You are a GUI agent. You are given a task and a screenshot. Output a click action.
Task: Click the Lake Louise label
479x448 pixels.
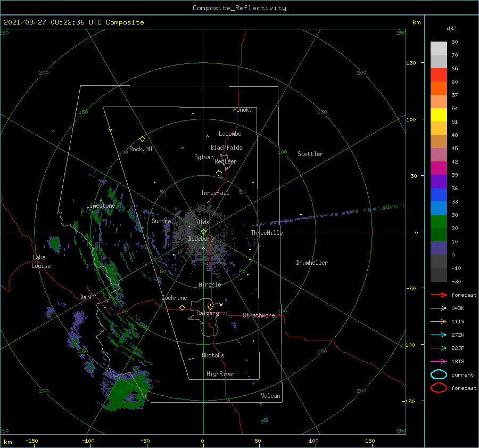(41, 262)
